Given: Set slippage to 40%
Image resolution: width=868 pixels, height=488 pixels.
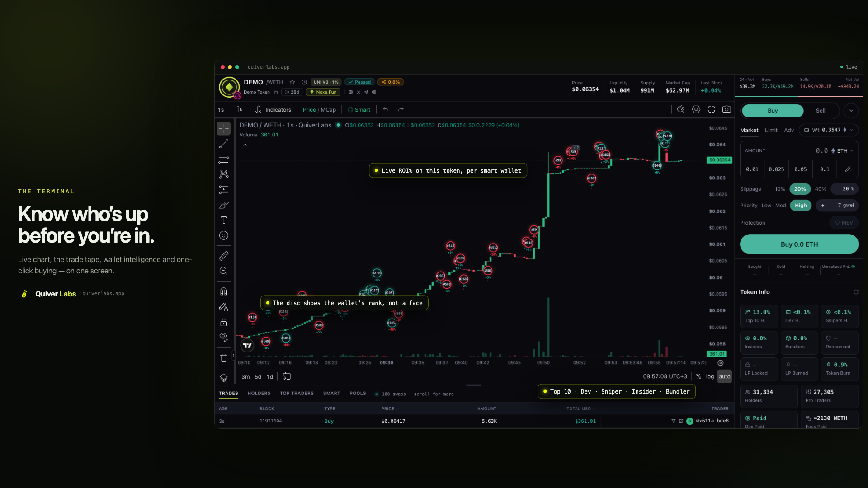Looking at the screenshot, I should (x=821, y=189).
